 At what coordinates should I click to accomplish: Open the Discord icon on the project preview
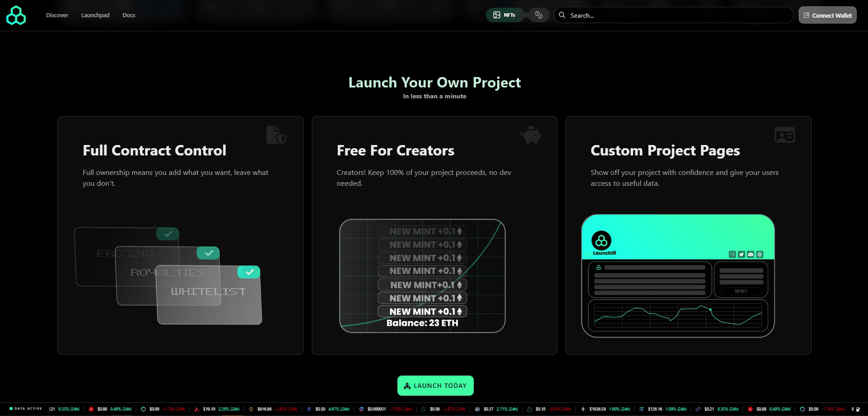tap(750, 254)
